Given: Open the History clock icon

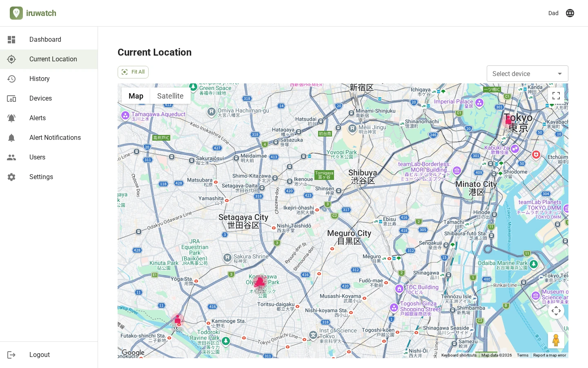Looking at the screenshot, I should (11, 79).
